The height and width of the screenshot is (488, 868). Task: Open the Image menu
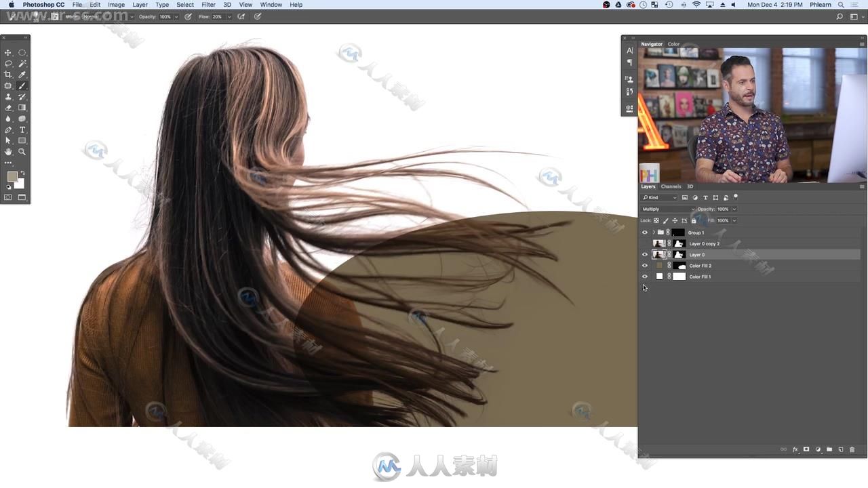coord(116,5)
